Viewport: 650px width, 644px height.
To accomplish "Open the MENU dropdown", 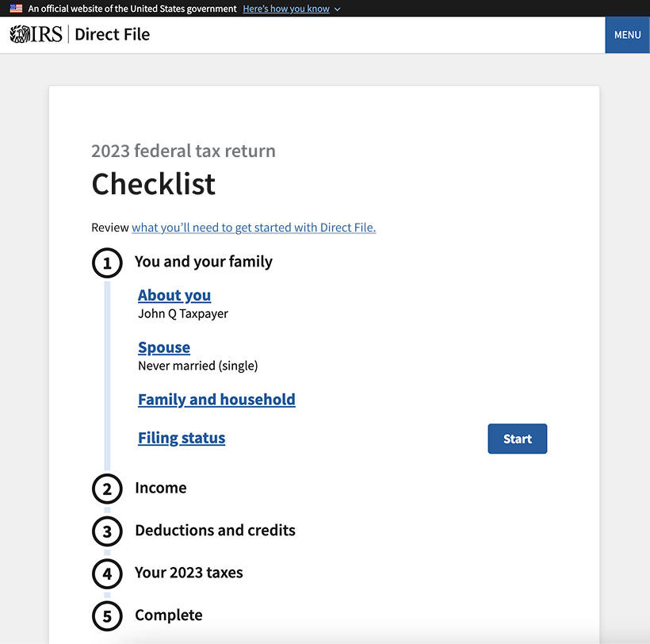I will click(627, 35).
